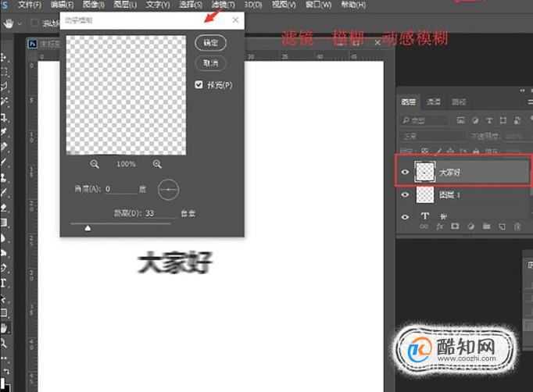
Task: Click the distance slider handle
Action: [x=88, y=228]
